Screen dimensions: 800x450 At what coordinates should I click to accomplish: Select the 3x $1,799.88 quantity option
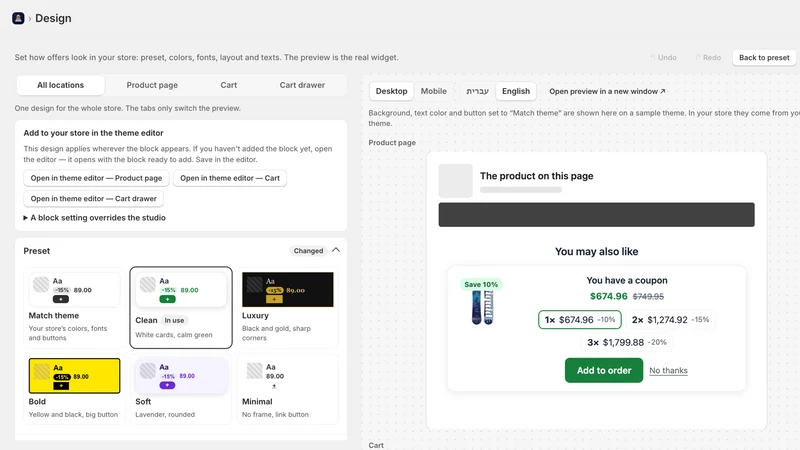627,342
